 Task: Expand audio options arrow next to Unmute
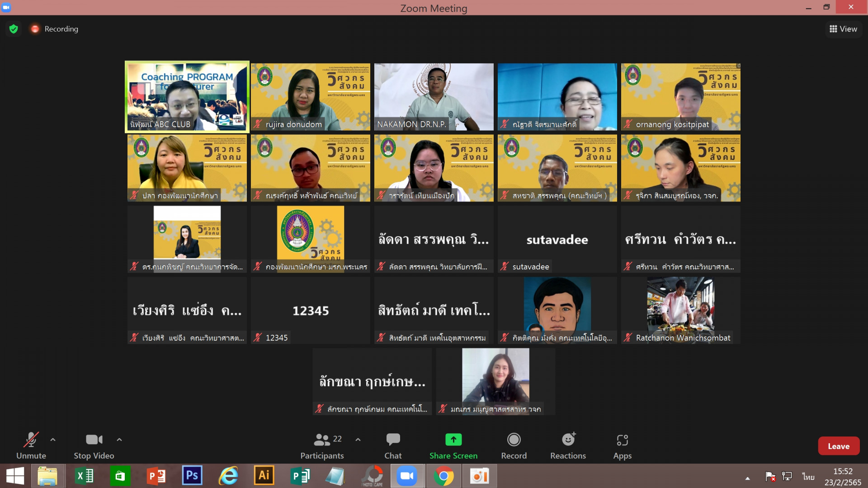(x=53, y=440)
